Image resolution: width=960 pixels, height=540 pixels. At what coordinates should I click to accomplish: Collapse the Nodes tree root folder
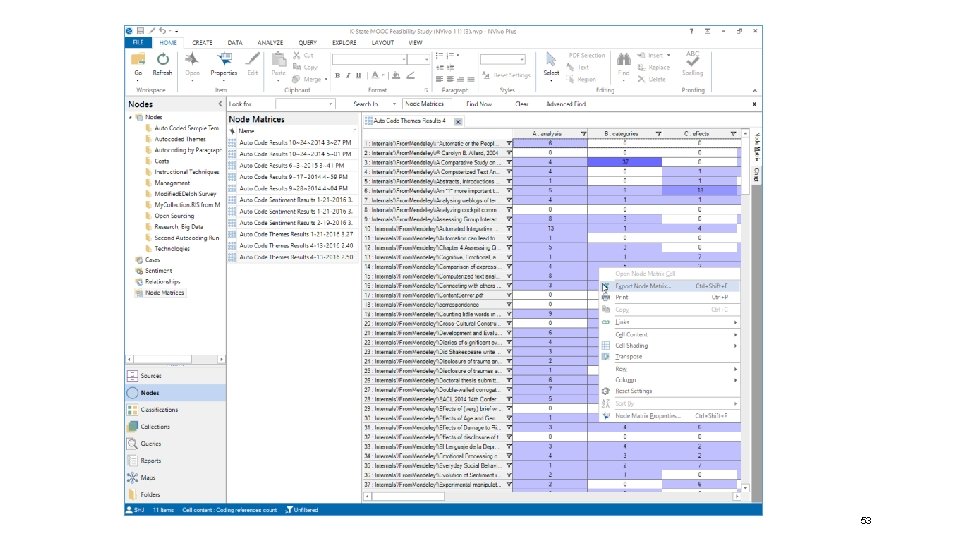[129, 117]
